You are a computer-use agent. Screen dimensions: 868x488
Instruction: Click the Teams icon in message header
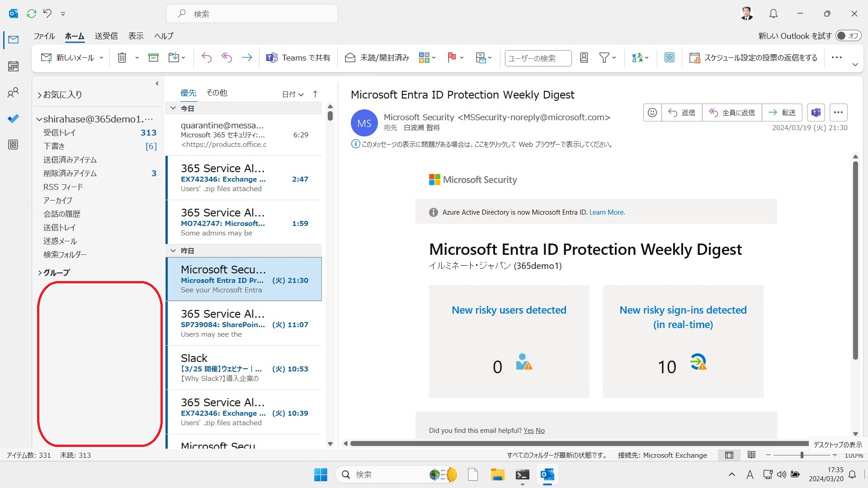[x=816, y=113]
